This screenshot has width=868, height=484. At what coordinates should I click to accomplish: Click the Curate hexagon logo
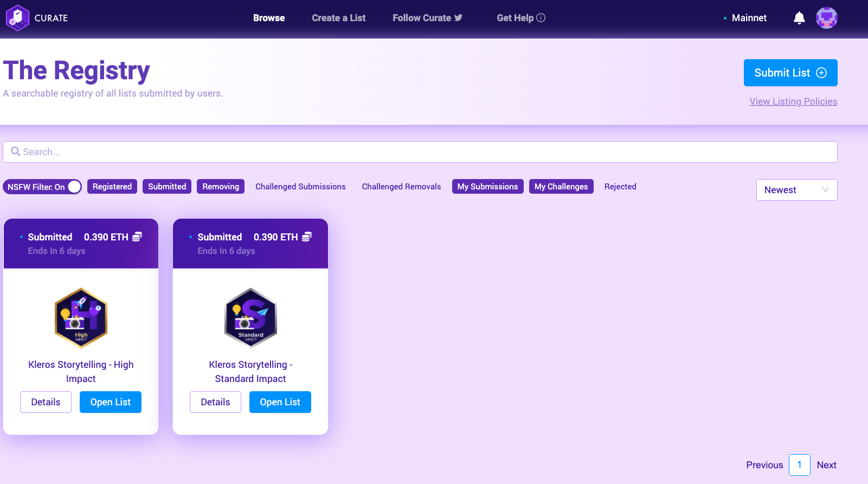(17, 18)
